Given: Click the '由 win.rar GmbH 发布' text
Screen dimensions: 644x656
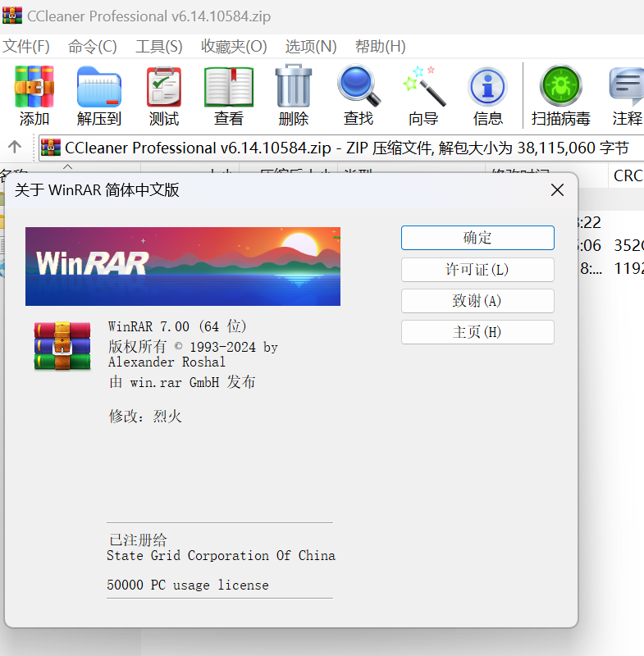Looking at the screenshot, I should pos(181,382).
